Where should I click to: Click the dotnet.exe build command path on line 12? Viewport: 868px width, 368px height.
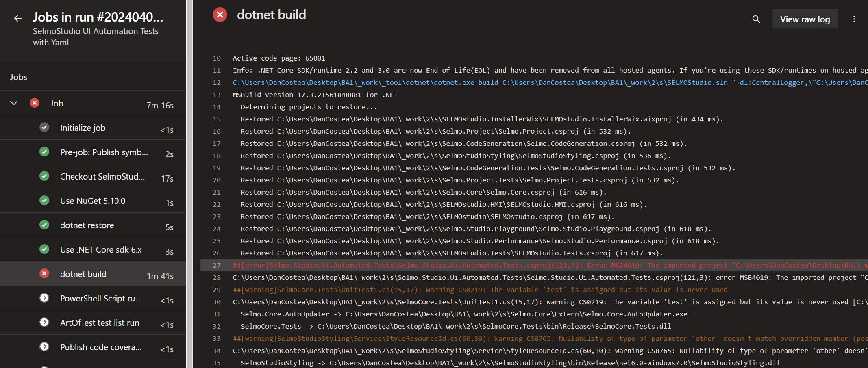tap(488, 82)
